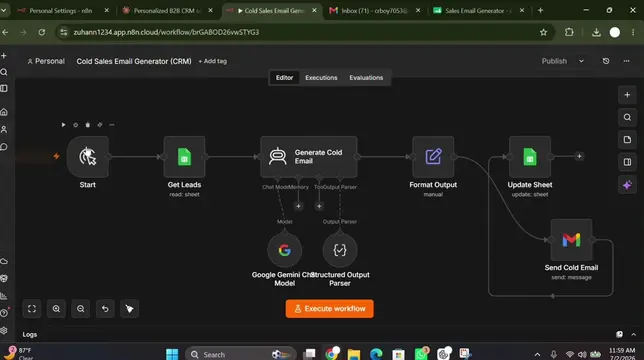This screenshot has width=644, height=360.
Task: Switch to Sales Email Generator sheet tab
Action: (478, 11)
